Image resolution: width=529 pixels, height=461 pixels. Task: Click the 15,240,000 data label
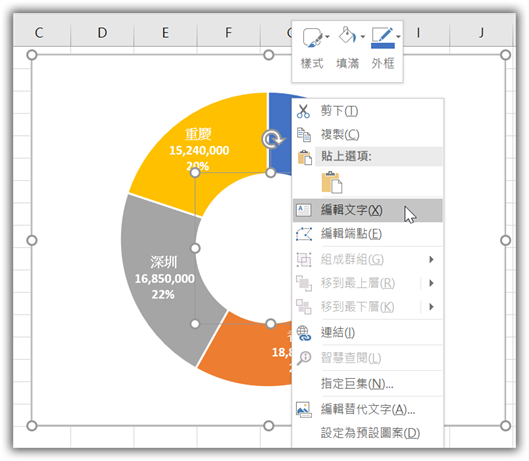pos(199,151)
